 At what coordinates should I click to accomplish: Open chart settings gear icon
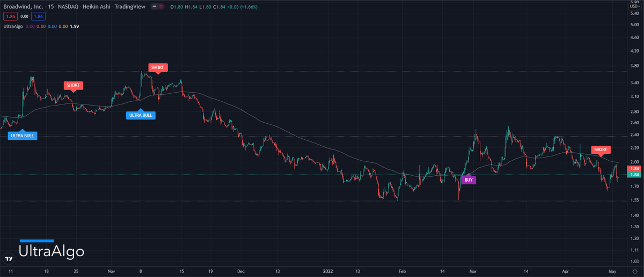pos(634,272)
